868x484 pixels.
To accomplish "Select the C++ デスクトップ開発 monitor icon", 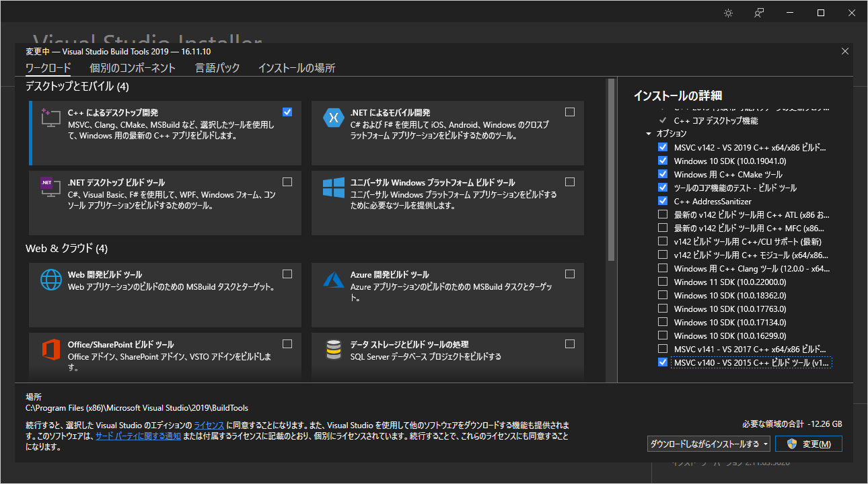I will tap(50, 119).
